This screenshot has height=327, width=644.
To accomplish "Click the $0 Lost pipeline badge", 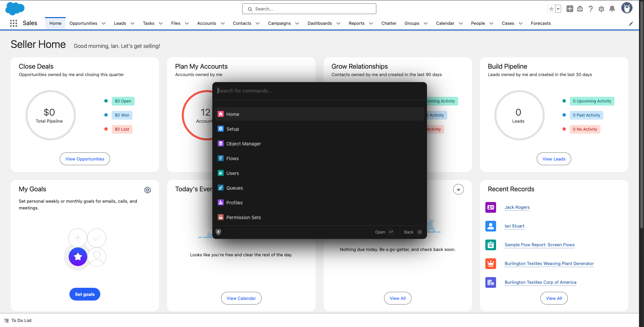I will coord(122,129).
